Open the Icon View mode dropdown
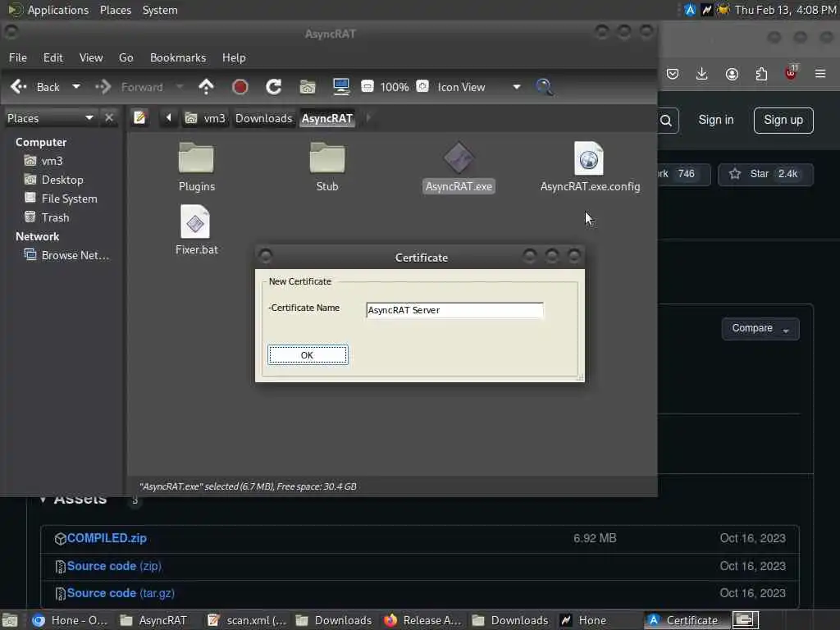840x630 pixels. coord(479,87)
